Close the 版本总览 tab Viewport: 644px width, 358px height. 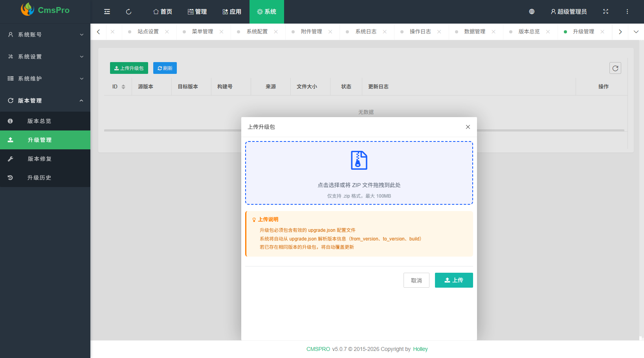pos(548,32)
